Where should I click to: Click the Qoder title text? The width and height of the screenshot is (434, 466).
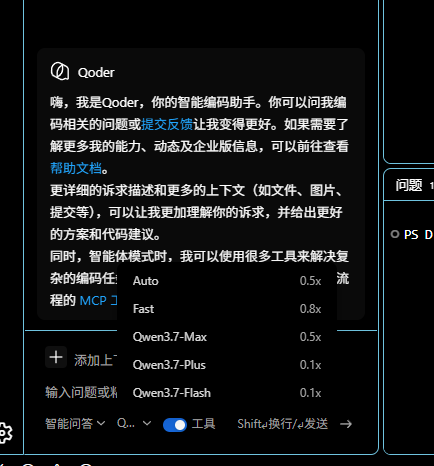[x=96, y=72]
